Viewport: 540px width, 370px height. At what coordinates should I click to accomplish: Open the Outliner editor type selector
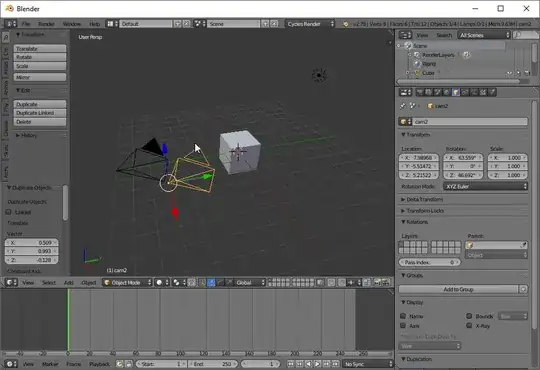coord(405,35)
